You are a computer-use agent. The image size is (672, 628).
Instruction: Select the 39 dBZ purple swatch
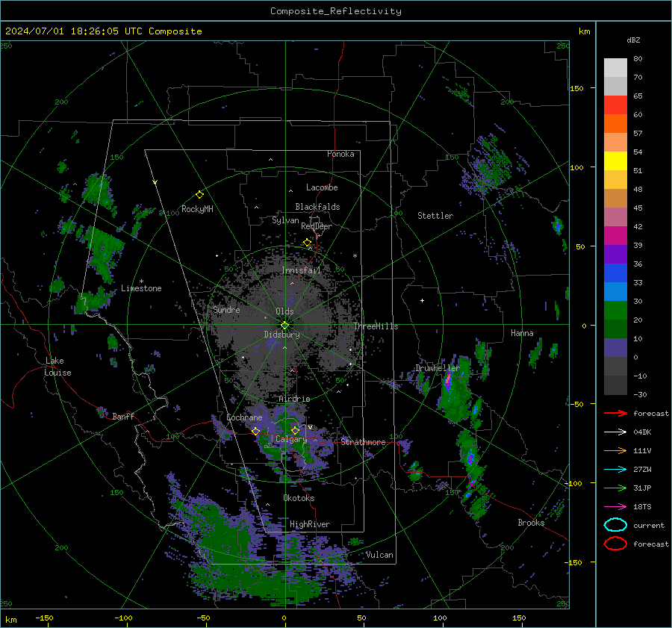click(x=615, y=254)
